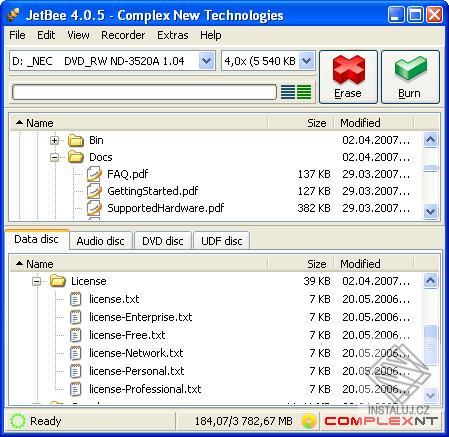Select the license-Personal.txt file name
This screenshot has width=449, height=437.
pos(137,371)
